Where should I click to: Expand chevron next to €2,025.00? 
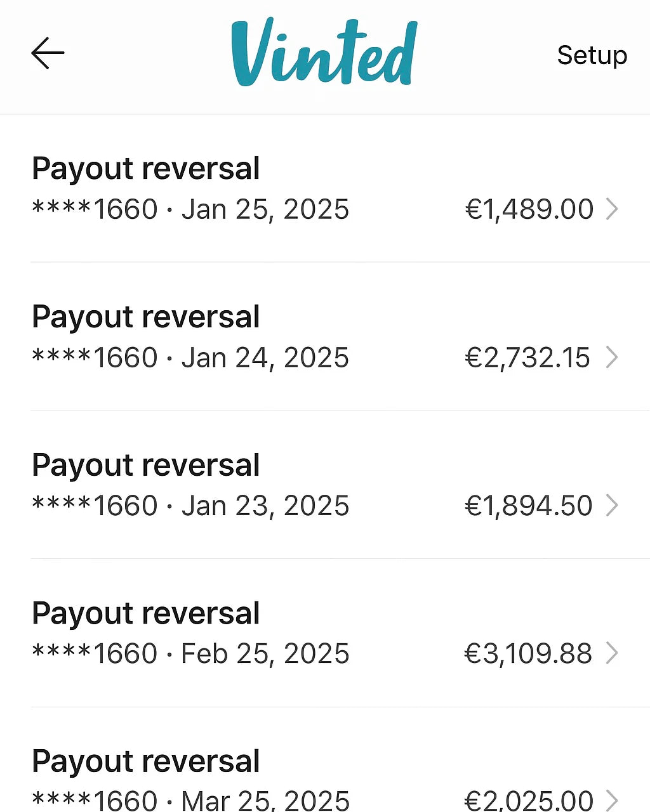(612, 800)
